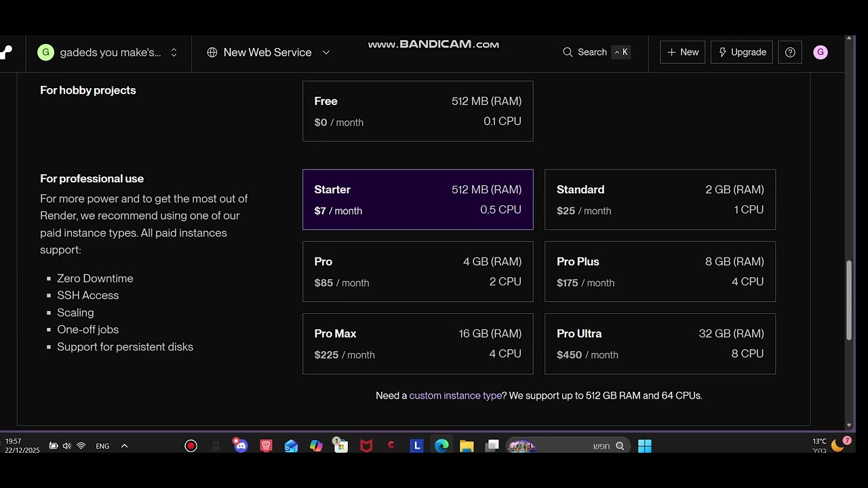Viewport: 868px width, 488px height.
Task: Select the Standard $25 instance type
Action: [x=660, y=199]
